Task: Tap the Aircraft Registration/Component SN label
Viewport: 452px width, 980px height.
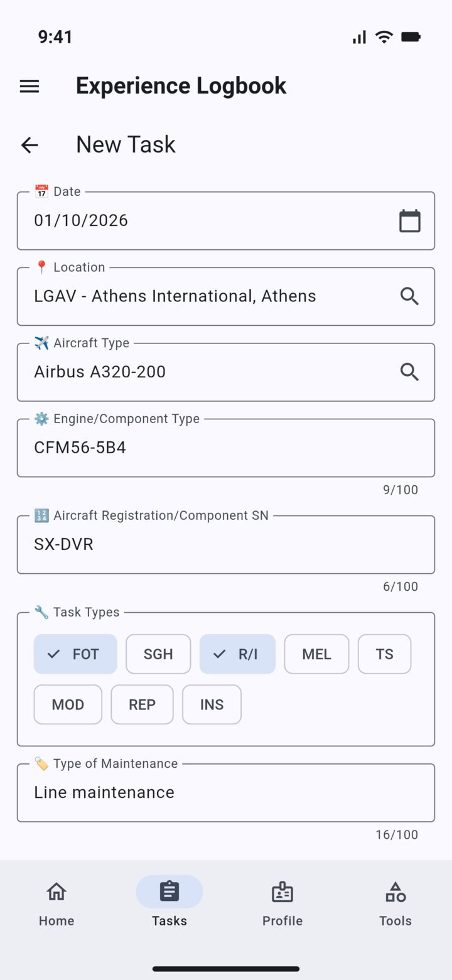Action: (151, 515)
